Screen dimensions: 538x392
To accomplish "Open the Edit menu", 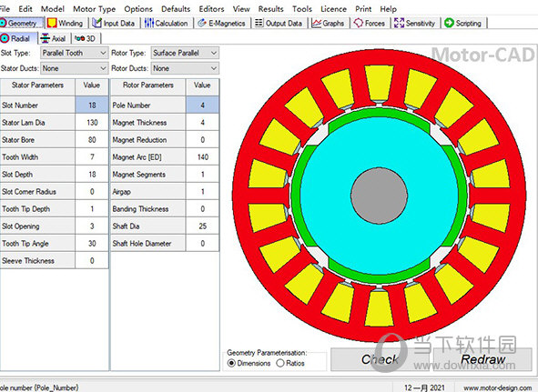I will (25, 9).
